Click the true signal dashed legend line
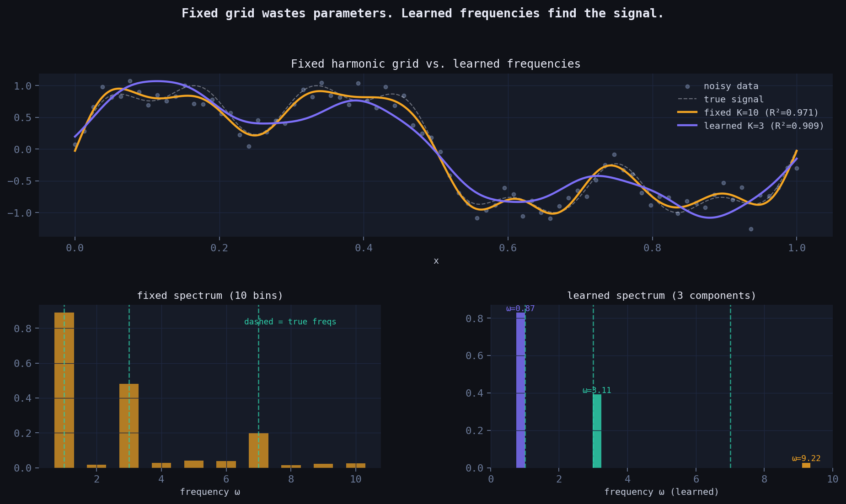The height and width of the screenshot is (504, 846). pos(687,99)
